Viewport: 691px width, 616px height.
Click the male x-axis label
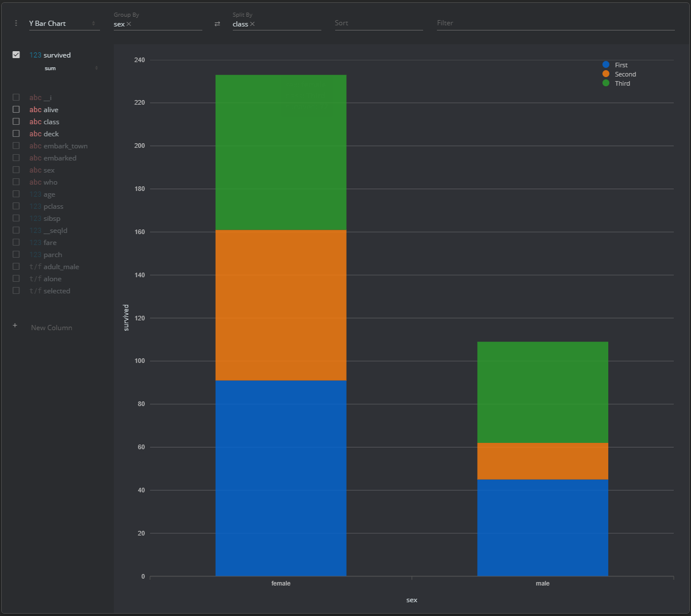click(543, 583)
